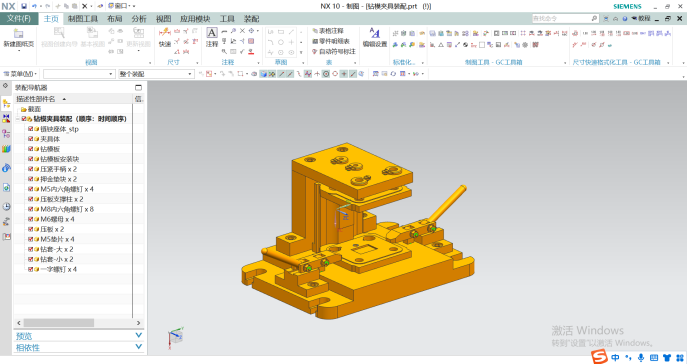Open the Reuse Library books sidebar icon
The width and height of the screenshot is (687, 364).
click(6, 149)
